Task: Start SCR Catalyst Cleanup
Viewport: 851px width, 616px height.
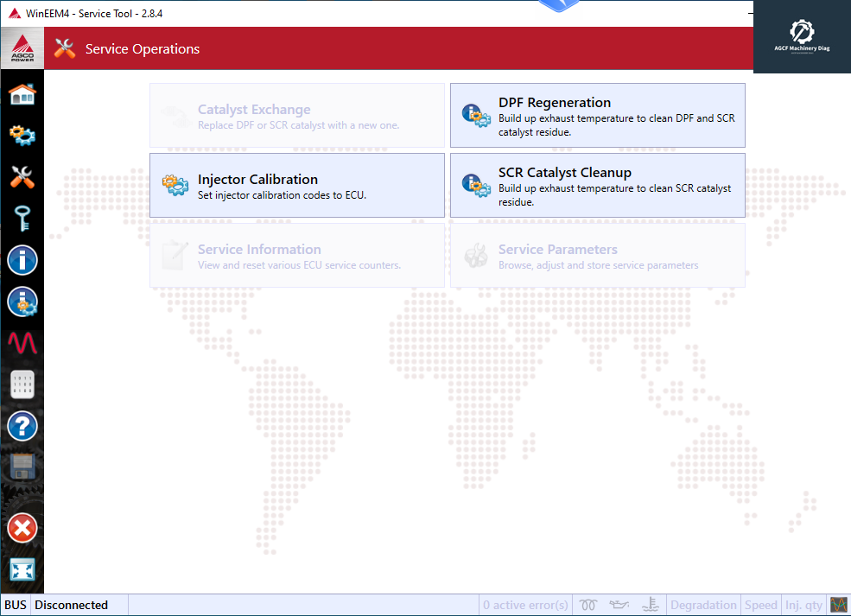Action: pyautogui.click(x=597, y=186)
